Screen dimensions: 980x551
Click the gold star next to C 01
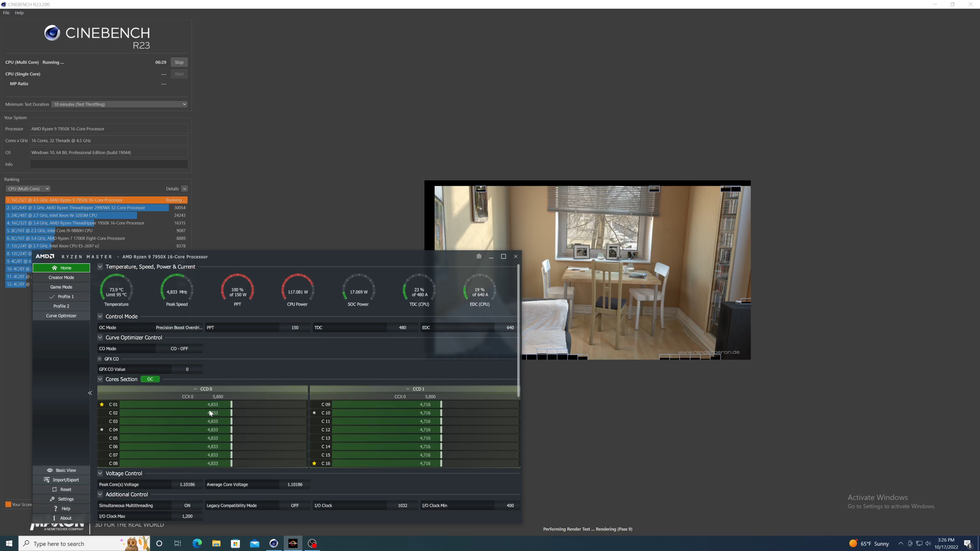pyautogui.click(x=102, y=404)
